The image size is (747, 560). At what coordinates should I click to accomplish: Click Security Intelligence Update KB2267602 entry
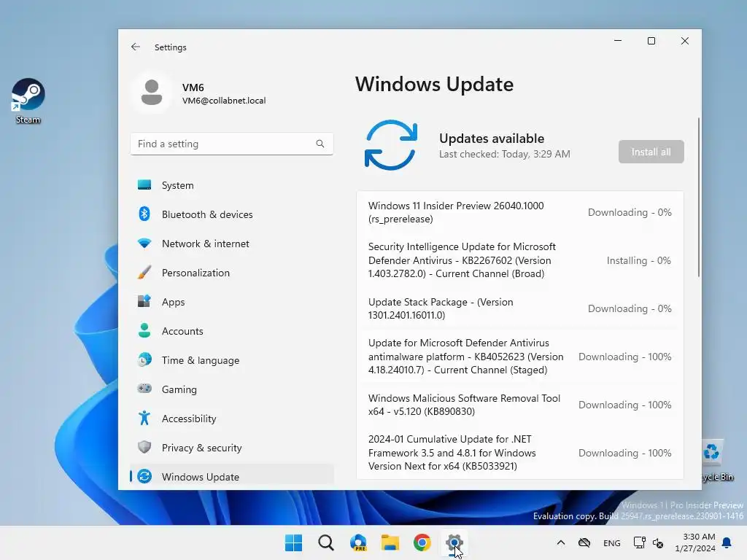click(x=519, y=260)
